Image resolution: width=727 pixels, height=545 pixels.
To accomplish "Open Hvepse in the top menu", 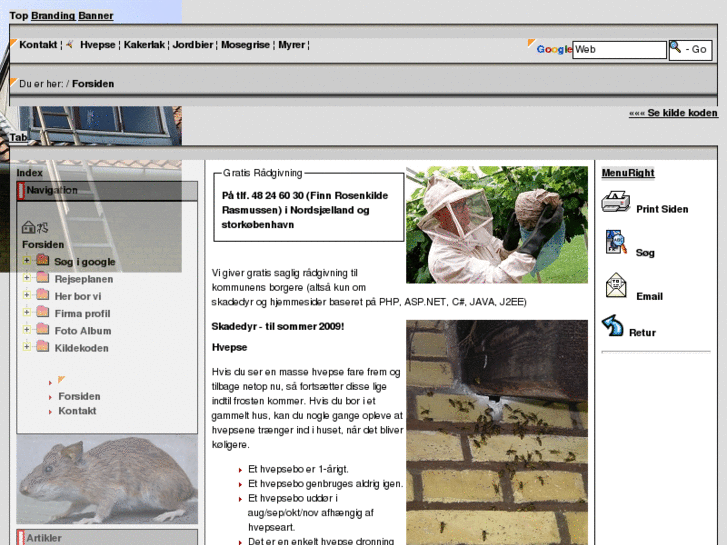I will tap(97, 45).
